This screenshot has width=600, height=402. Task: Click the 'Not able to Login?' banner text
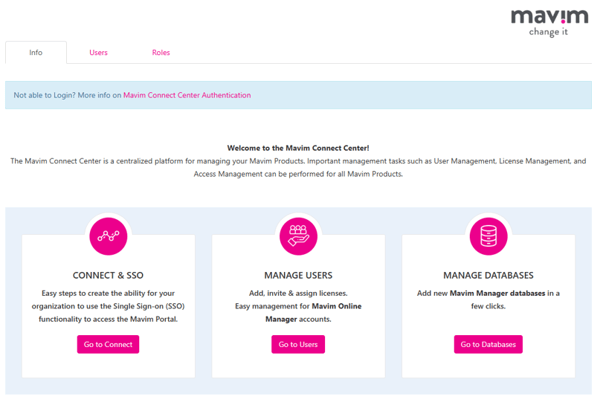point(66,96)
